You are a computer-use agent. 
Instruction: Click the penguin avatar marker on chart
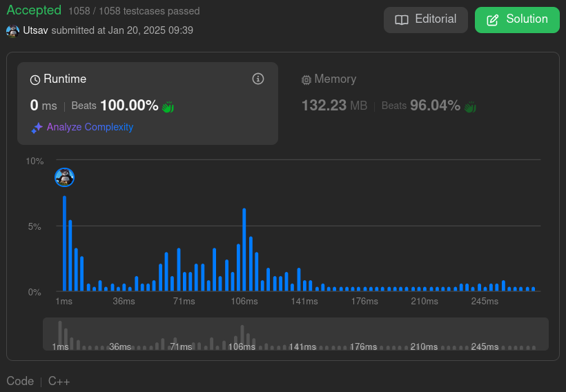point(64,177)
